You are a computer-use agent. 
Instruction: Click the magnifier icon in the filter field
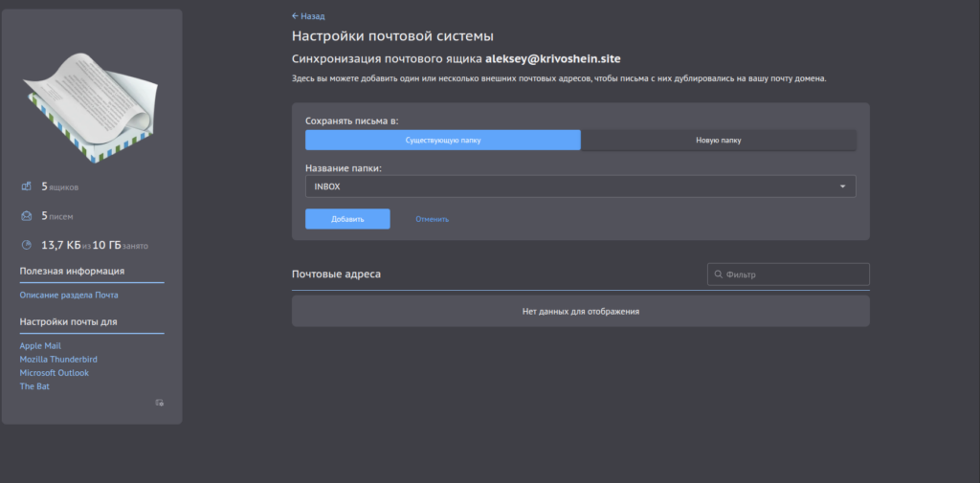click(x=718, y=274)
